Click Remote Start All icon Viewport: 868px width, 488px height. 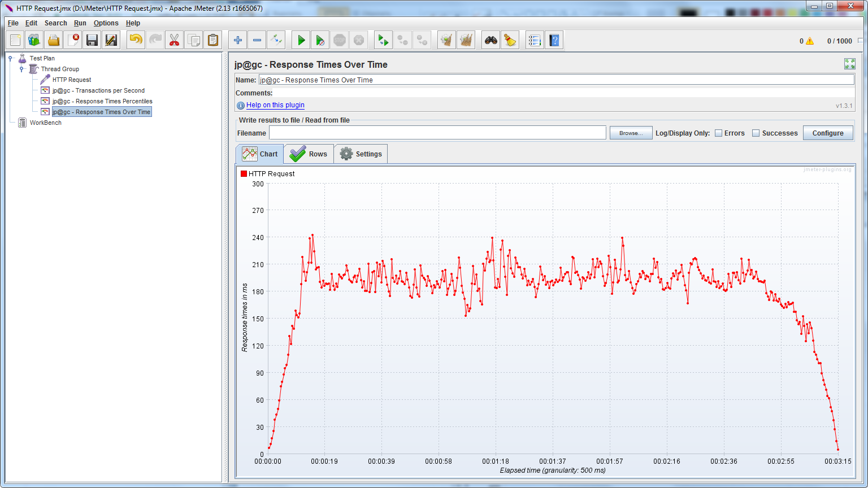pos(384,40)
